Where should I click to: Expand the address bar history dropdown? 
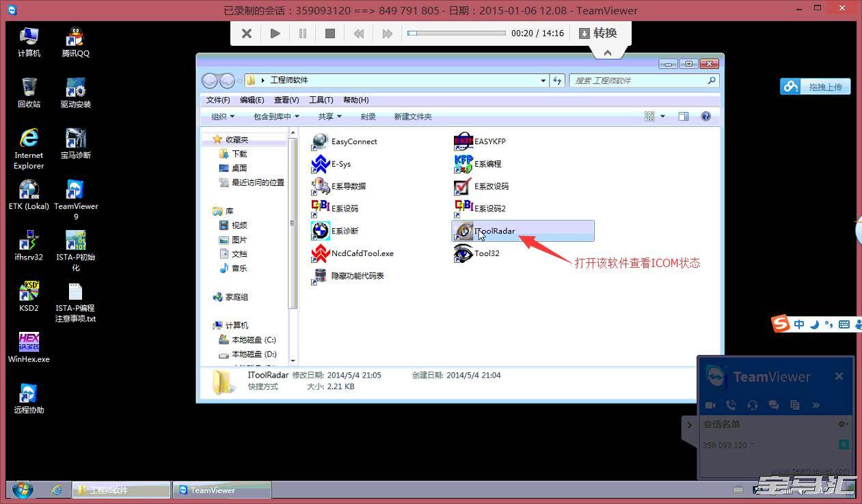[543, 81]
